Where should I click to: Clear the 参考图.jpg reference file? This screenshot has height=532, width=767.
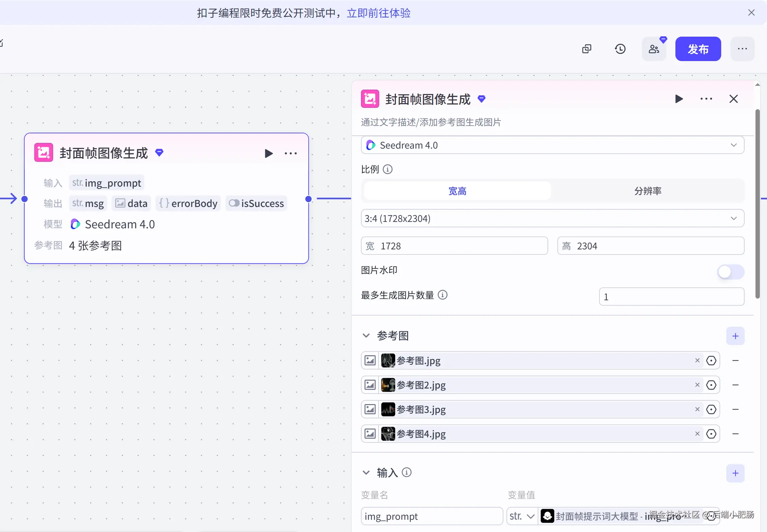697,360
